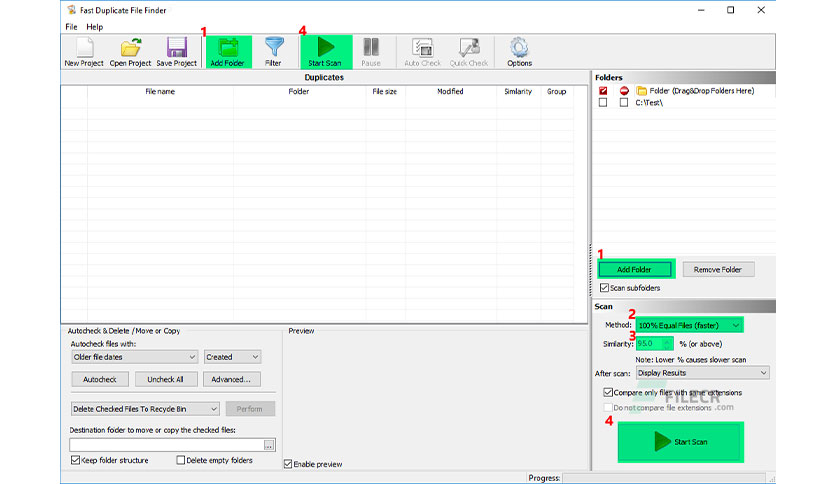Screen dimensions: 836x484
Task: Sort by Similarity column header
Action: [518, 92]
